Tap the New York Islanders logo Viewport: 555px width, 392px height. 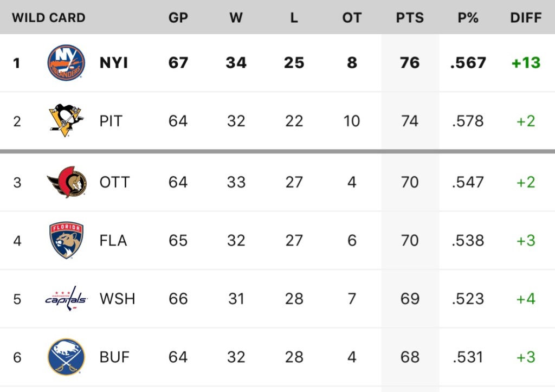(x=66, y=63)
